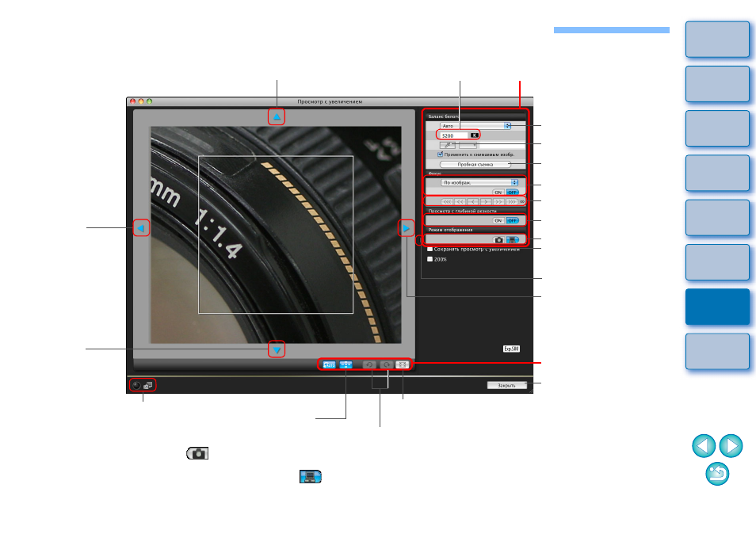756x534 pixels.
Task: Zoom the window with the green button
Action: [x=150, y=101]
